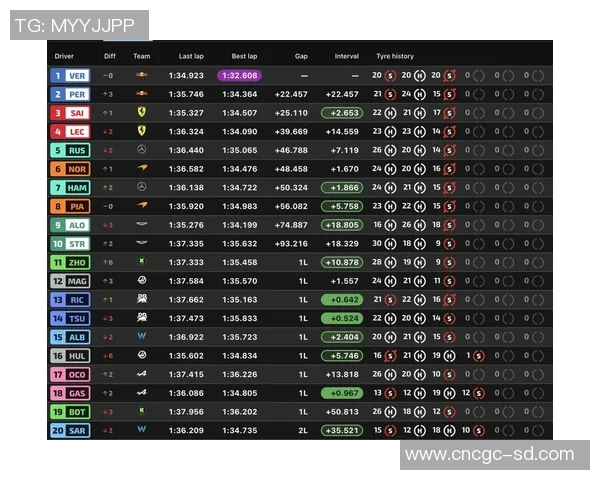
Task: Click the Williams W logo in ALB row
Action: [142, 336]
